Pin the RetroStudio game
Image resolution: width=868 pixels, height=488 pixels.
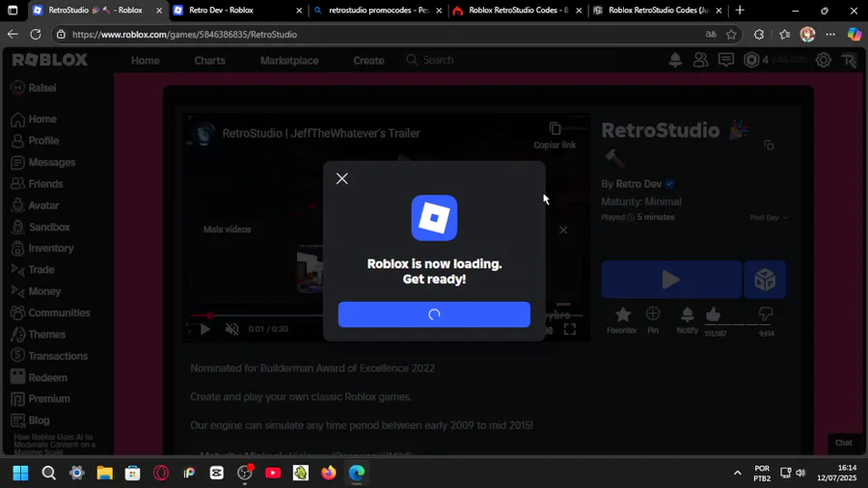click(x=653, y=320)
